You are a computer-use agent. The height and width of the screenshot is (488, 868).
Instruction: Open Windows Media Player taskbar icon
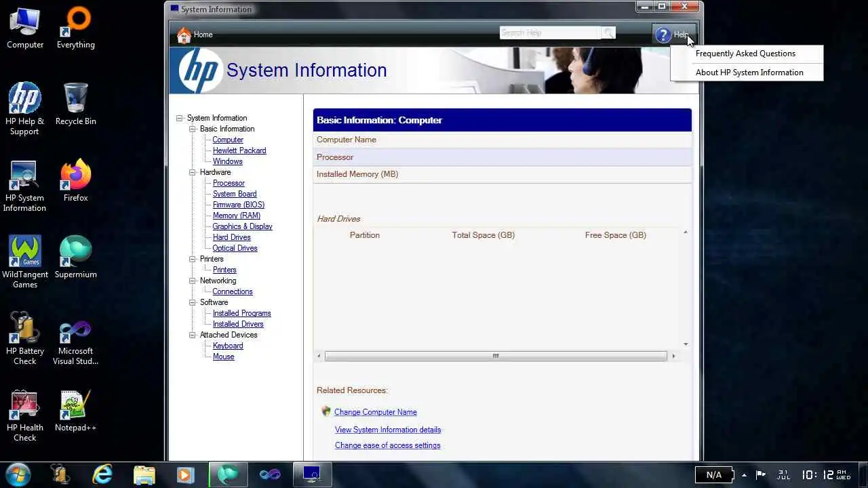185,474
